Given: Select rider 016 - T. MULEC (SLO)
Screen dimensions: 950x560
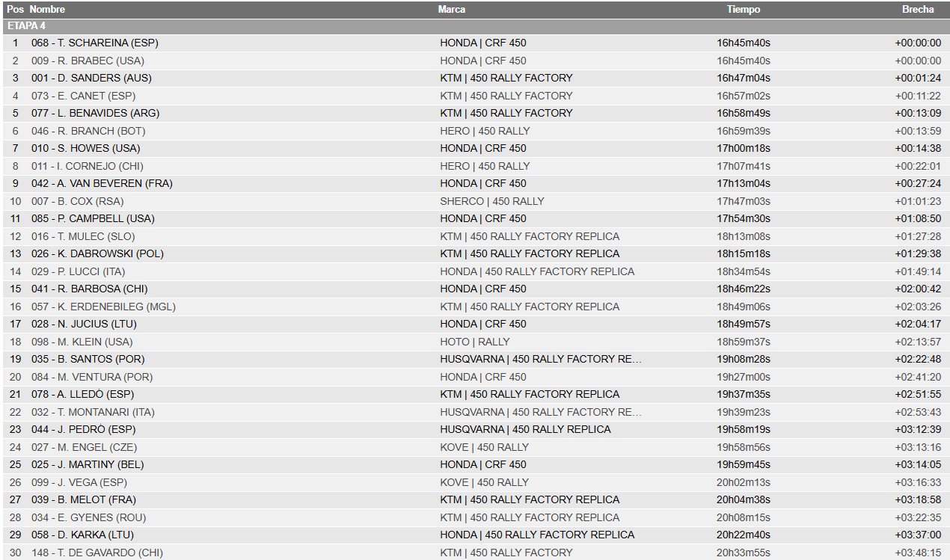Looking at the screenshot, I should (x=83, y=236).
